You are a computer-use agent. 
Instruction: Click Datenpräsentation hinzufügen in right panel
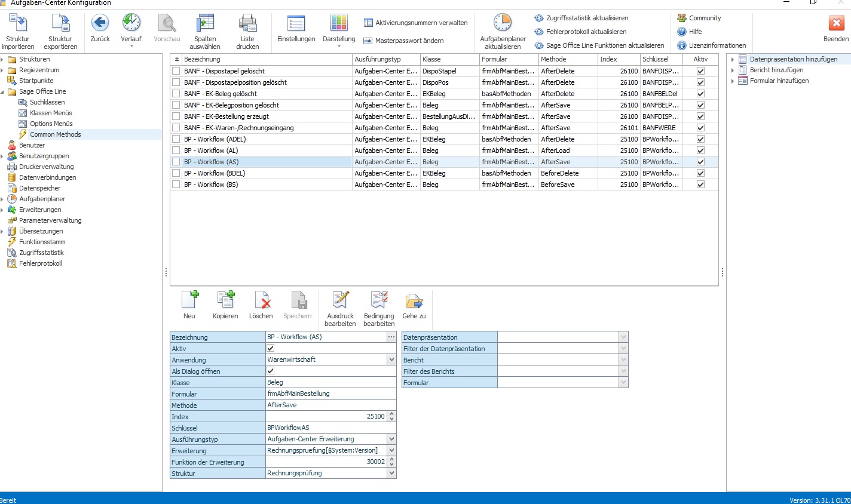tap(794, 59)
